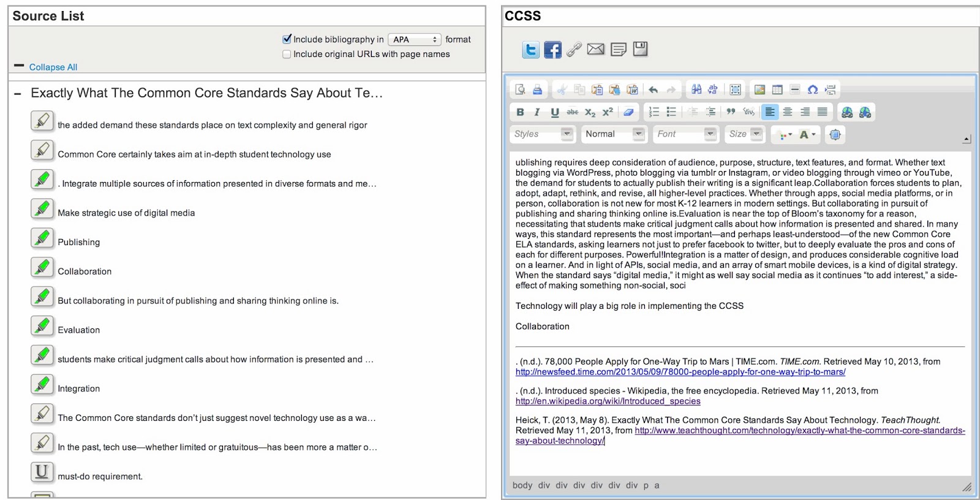Click the 'Collapse All' link
The height and width of the screenshot is (500, 980).
coord(53,67)
